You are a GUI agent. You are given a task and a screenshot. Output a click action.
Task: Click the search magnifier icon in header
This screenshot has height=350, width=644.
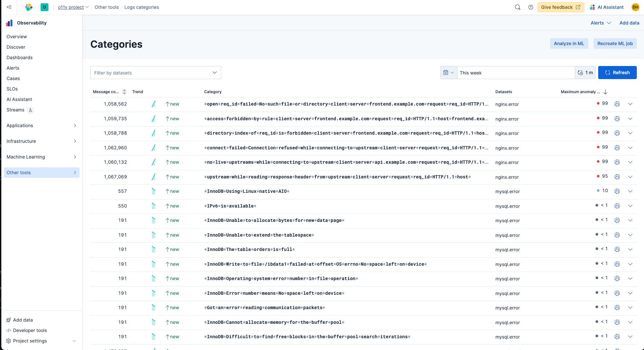click(x=517, y=7)
